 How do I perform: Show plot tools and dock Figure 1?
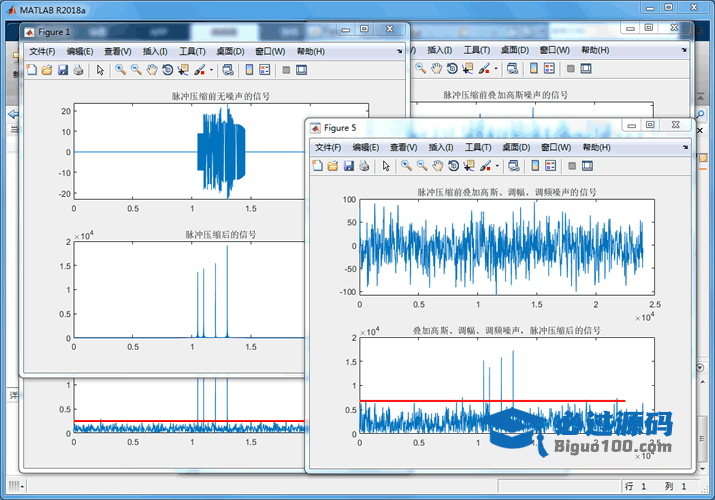301,70
